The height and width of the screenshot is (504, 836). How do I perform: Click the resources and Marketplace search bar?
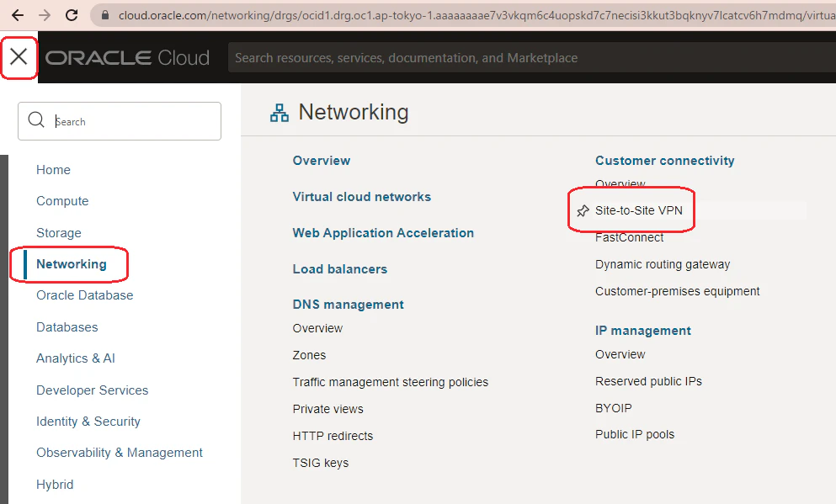tap(531, 57)
